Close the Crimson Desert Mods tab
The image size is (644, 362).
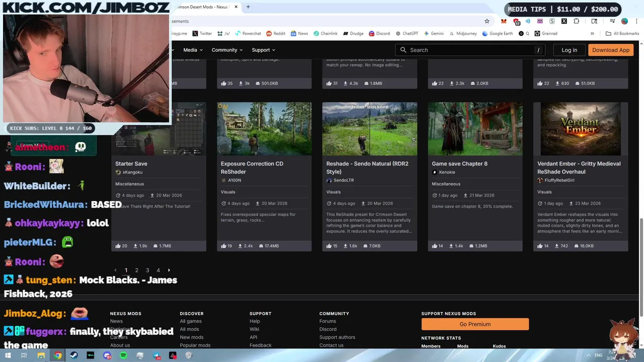point(235,7)
